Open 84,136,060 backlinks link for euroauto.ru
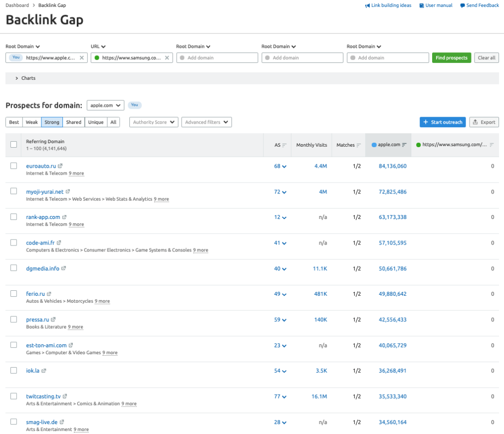 click(x=392, y=166)
